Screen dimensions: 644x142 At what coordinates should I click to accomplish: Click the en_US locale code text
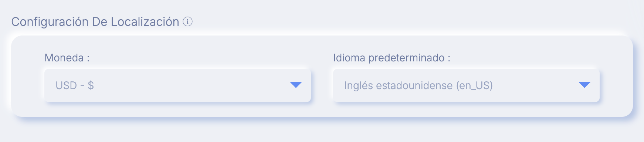[475, 86]
